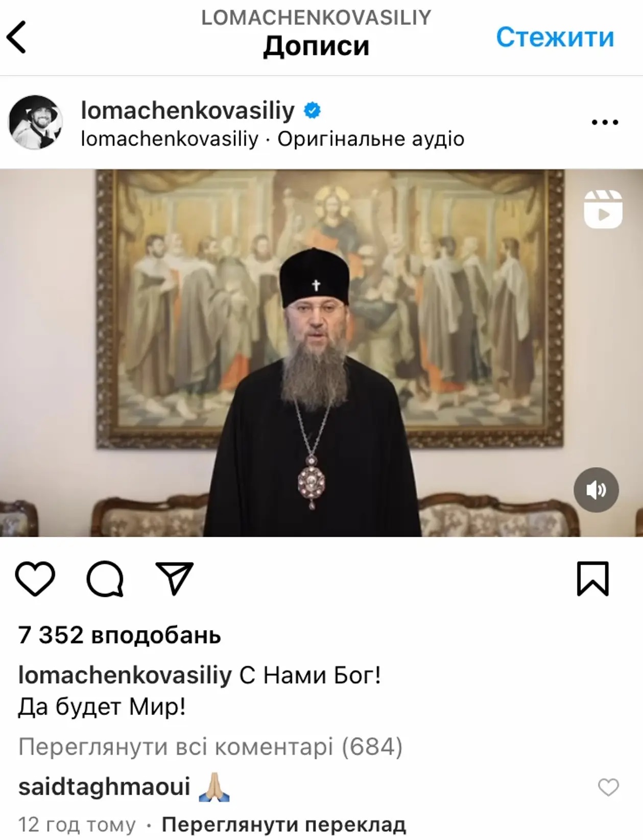View the 7 352 вподобань likes list

pyautogui.click(x=120, y=635)
